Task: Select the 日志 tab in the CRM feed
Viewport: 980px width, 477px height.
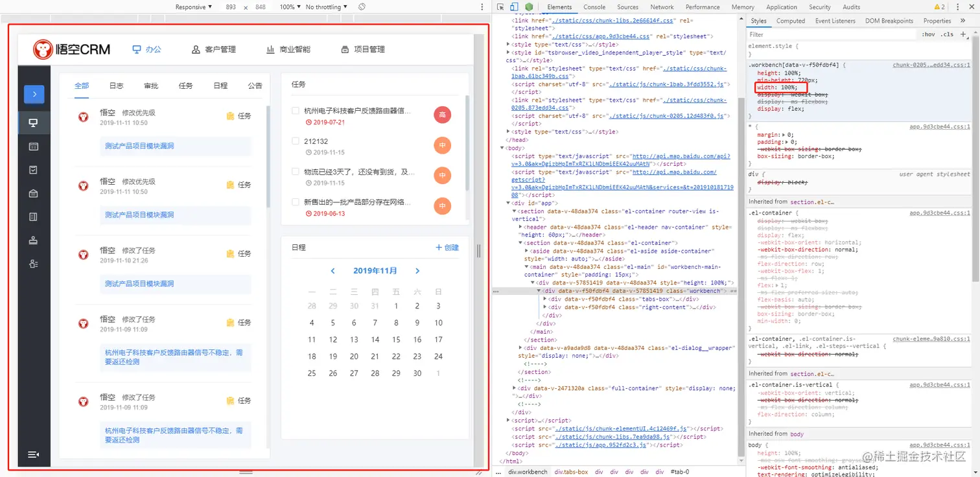Action: pyautogui.click(x=116, y=86)
